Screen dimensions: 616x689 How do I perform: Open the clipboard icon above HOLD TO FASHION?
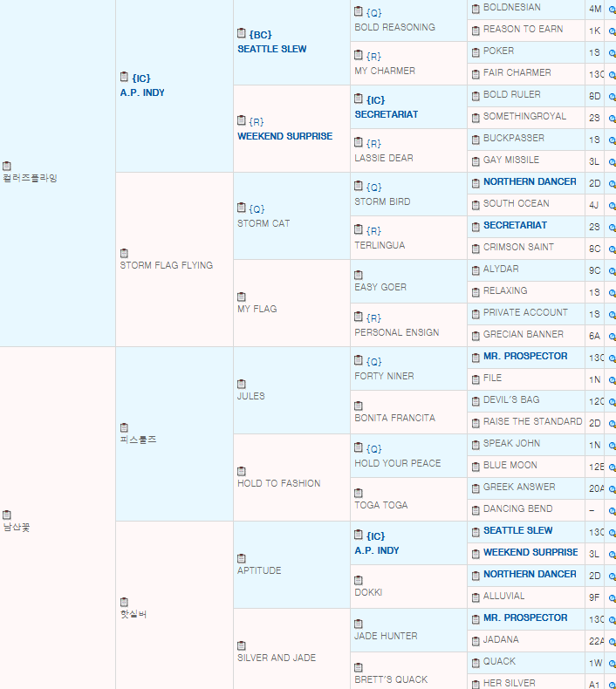point(242,471)
